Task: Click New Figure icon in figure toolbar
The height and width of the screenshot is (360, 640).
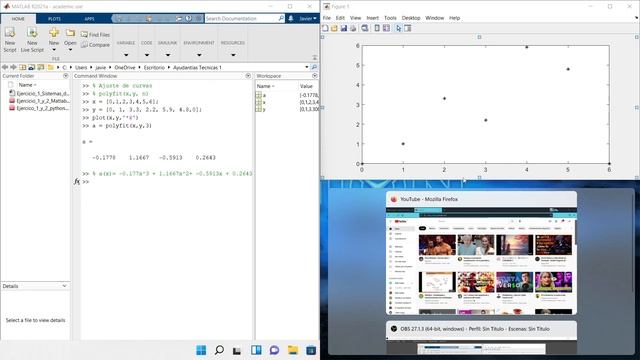Action: tap(325, 28)
